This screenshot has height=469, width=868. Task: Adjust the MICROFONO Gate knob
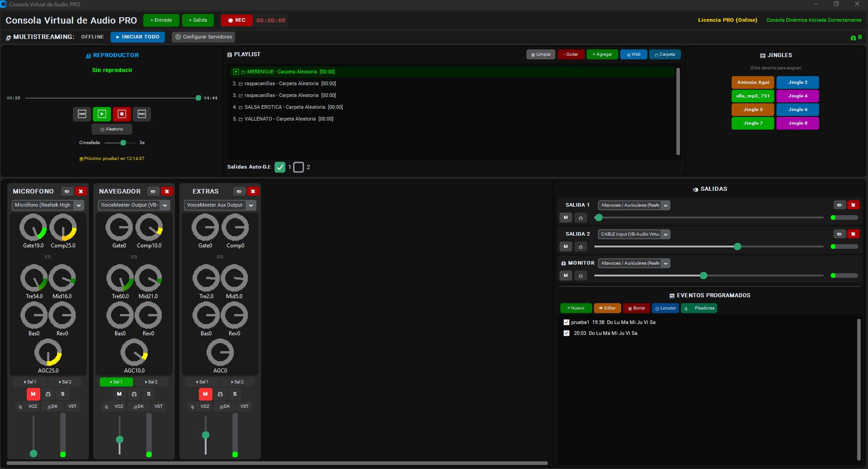[x=33, y=227]
